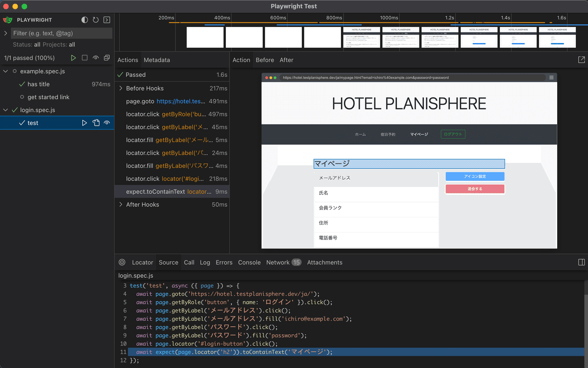Viewport: 588px width, 368px height.
Task: Expand the Before Hooks action group
Action: click(x=121, y=88)
